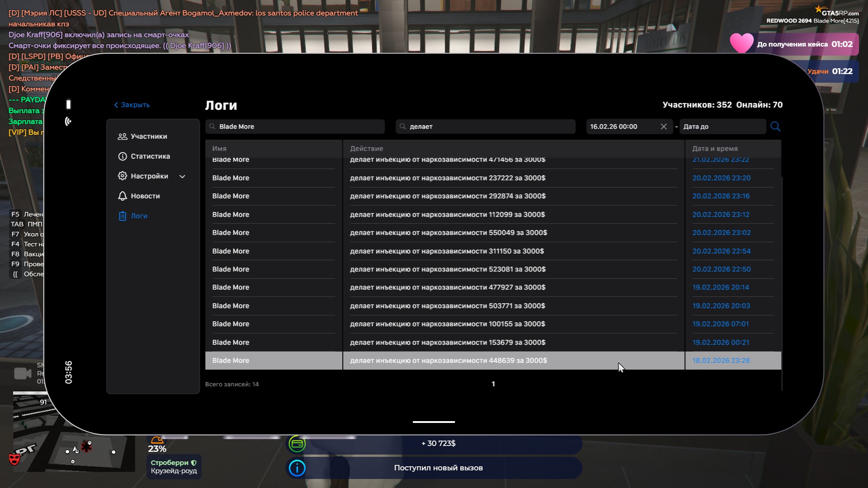Click Закрыть back link

[x=132, y=105]
